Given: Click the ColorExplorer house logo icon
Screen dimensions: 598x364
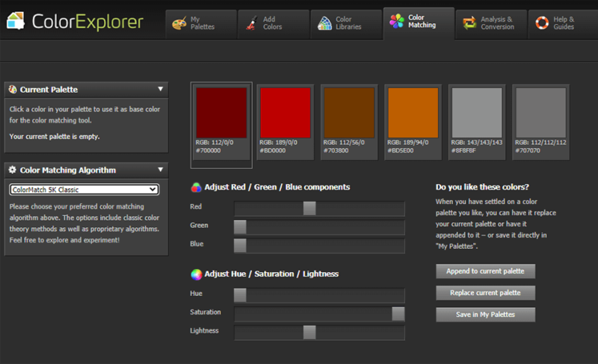Looking at the screenshot, I should point(16,21).
